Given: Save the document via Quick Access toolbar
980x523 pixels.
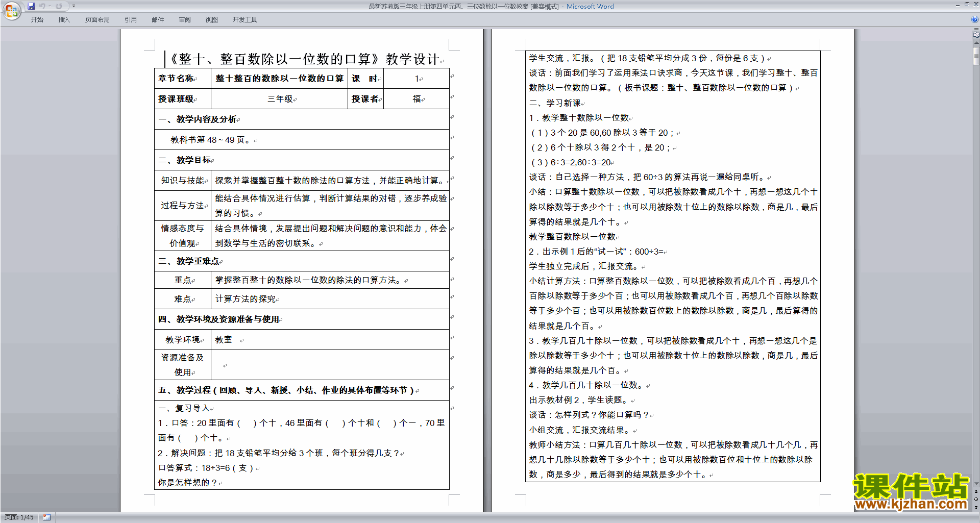Looking at the screenshot, I should tap(31, 6).
